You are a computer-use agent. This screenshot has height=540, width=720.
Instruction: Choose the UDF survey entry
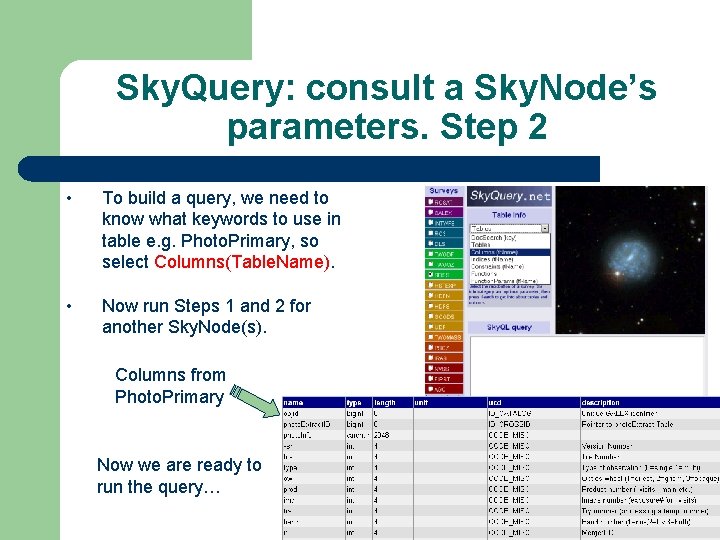444,327
